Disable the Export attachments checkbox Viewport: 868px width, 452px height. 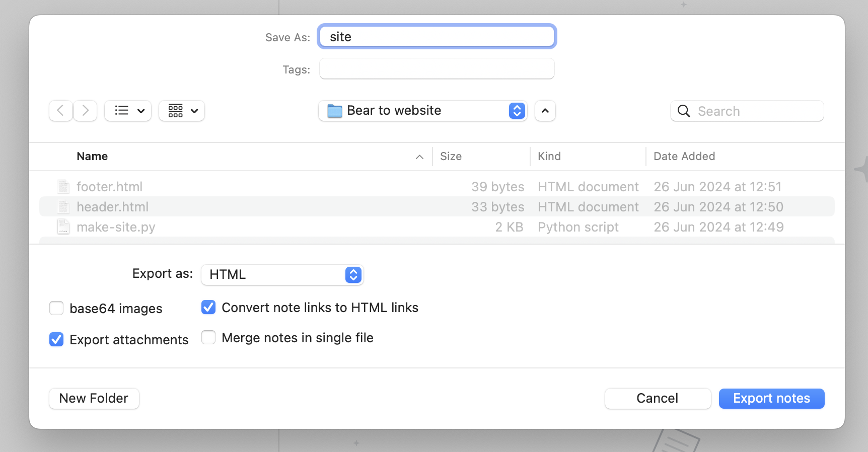pos(56,340)
